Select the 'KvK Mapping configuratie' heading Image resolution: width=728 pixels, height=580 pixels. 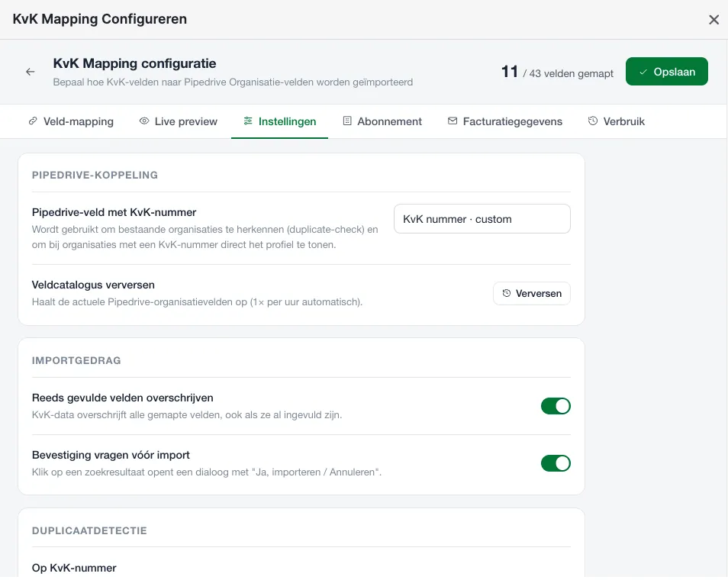[134, 63]
